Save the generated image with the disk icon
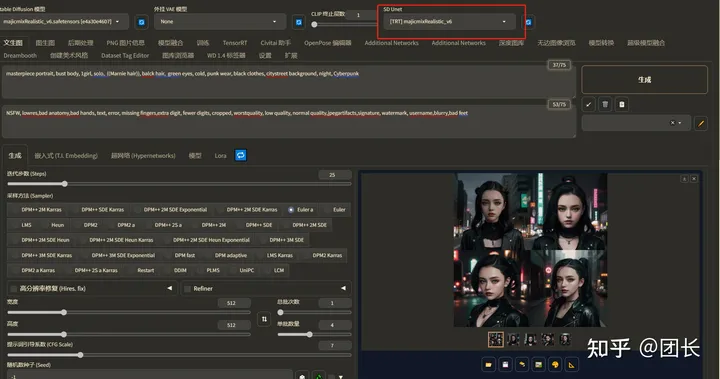Image resolution: width=720 pixels, height=379 pixels. click(505, 365)
